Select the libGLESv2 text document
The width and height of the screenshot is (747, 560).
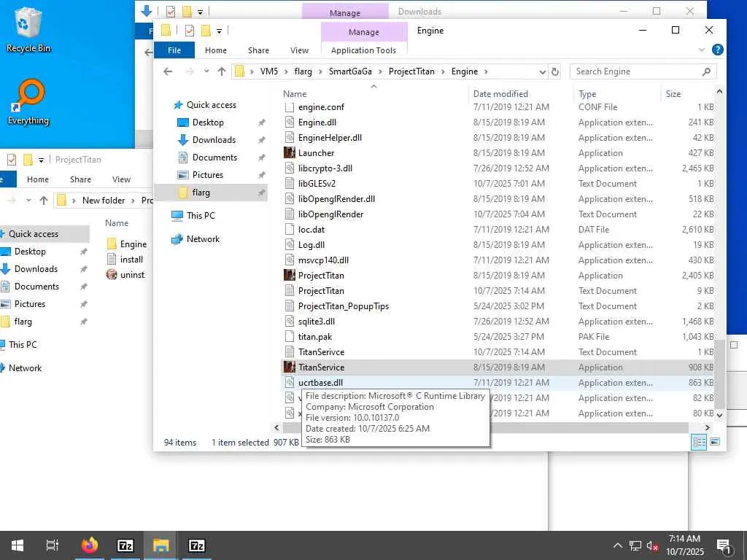pos(317,183)
